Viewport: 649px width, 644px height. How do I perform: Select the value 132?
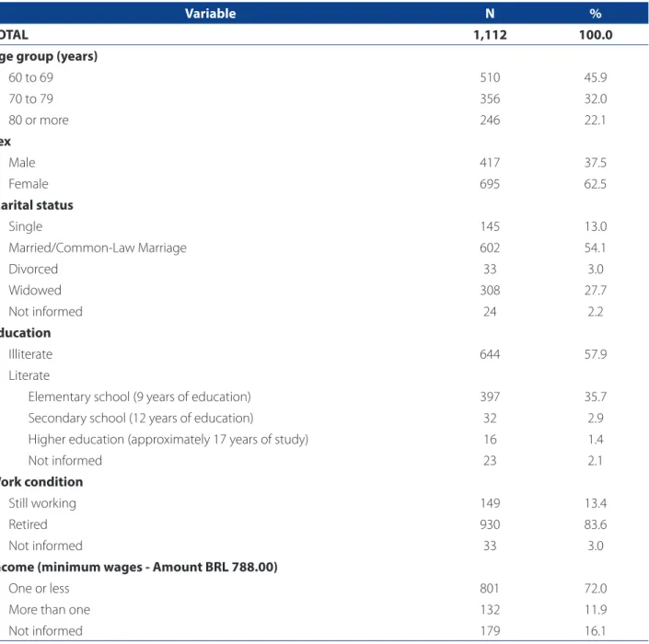pos(490,610)
